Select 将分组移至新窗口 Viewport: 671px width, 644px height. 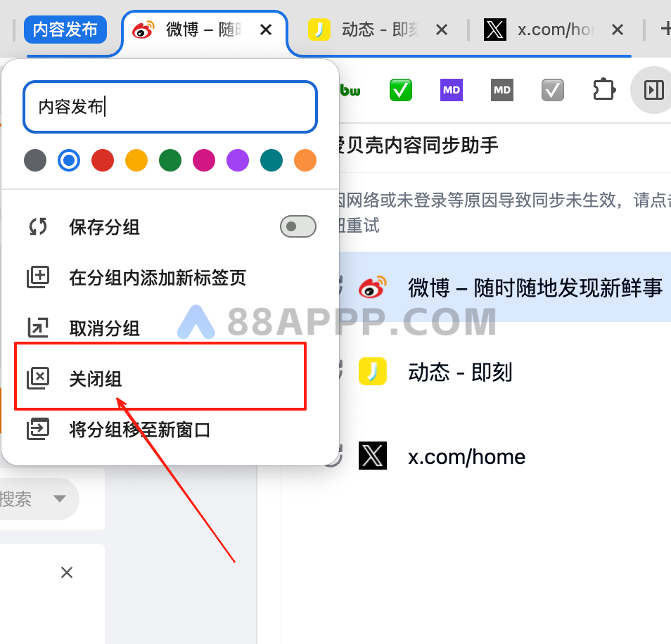170,430
